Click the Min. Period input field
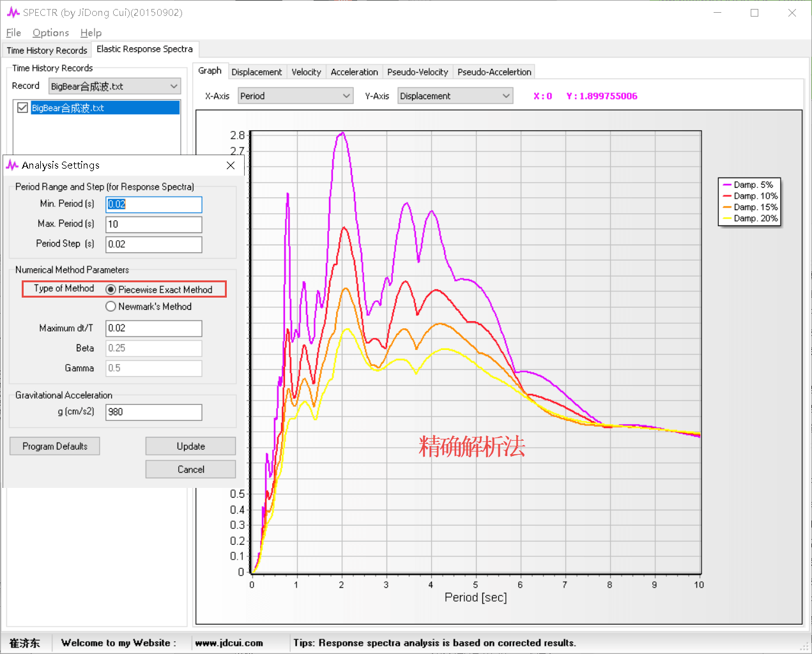Screen dimensions: 812x654 [154, 204]
